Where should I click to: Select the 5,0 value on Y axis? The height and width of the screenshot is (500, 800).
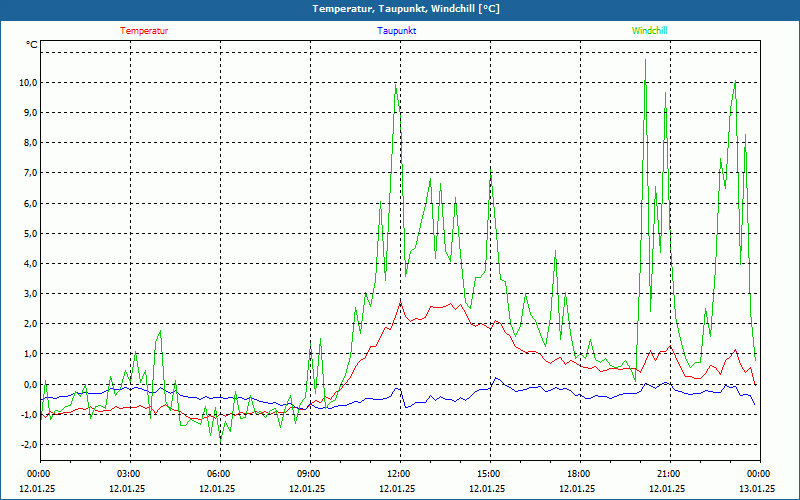tap(27, 234)
